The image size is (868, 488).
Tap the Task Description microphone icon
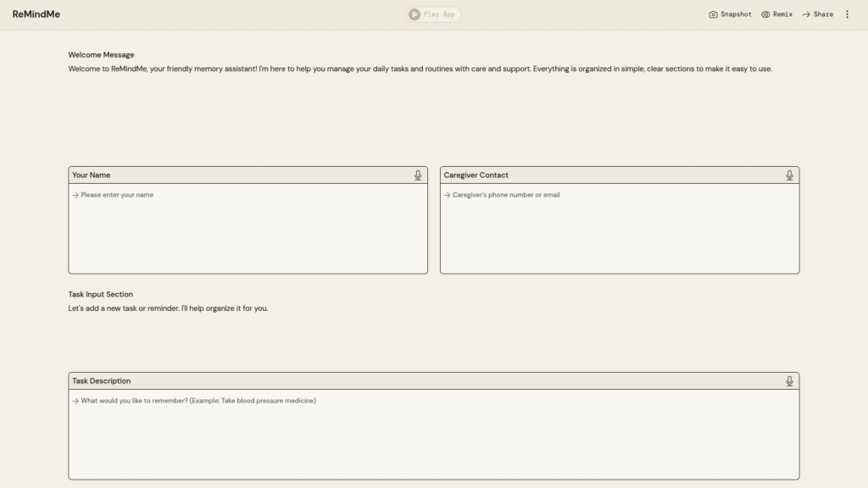pos(789,381)
